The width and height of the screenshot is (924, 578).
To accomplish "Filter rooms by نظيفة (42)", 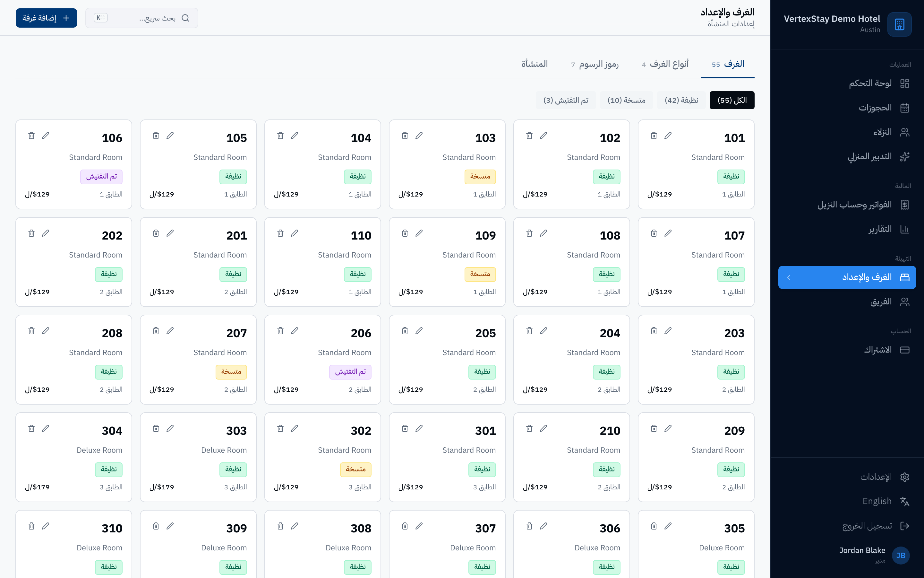I will [x=681, y=100].
